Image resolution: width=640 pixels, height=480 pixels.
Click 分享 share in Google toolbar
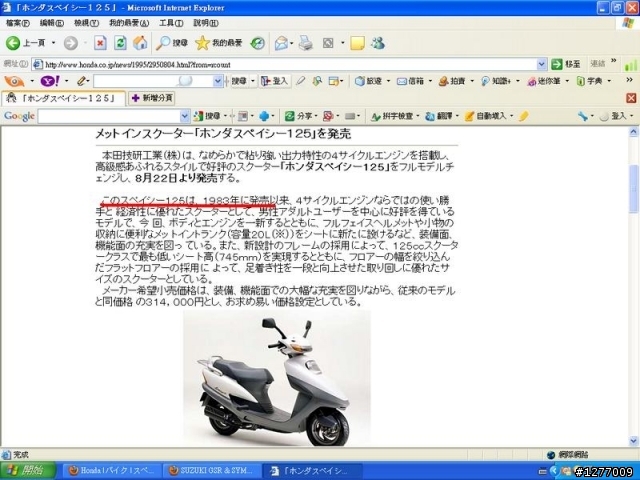click(x=299, y=116)
